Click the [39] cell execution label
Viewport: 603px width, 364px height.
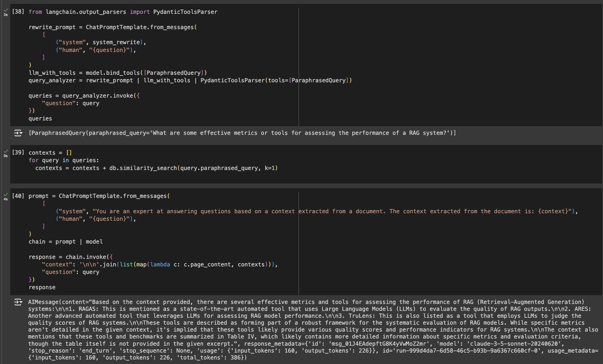pos(18,152)
